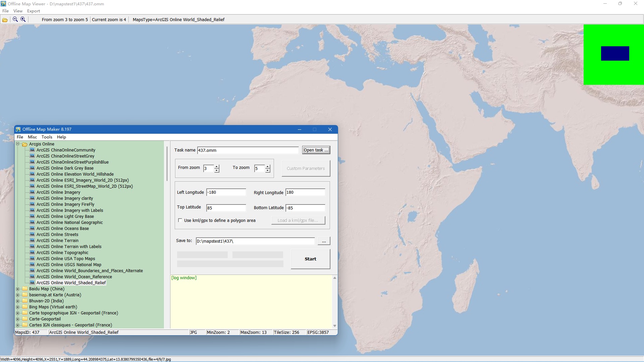Image resolution: width=644 pixels, height=362 pixels.
Task: Open the Map Maker Misc menu
Action: 33,137
